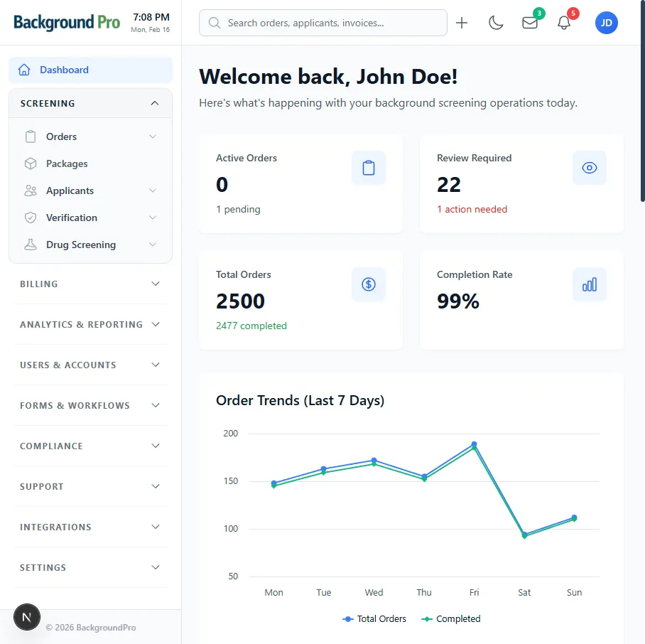
Task: Open the JD profile avatar
Action: (607, 22)
